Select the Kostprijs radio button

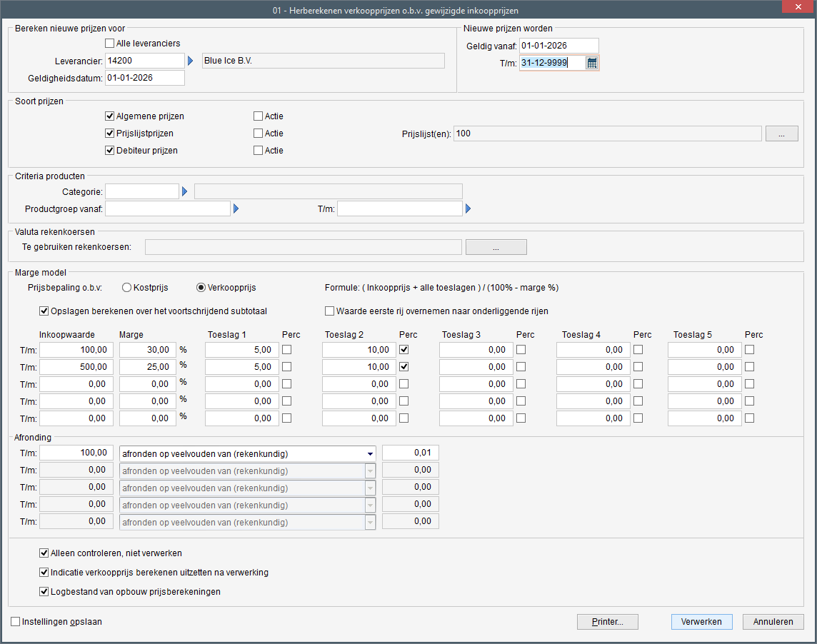[127, 288]
